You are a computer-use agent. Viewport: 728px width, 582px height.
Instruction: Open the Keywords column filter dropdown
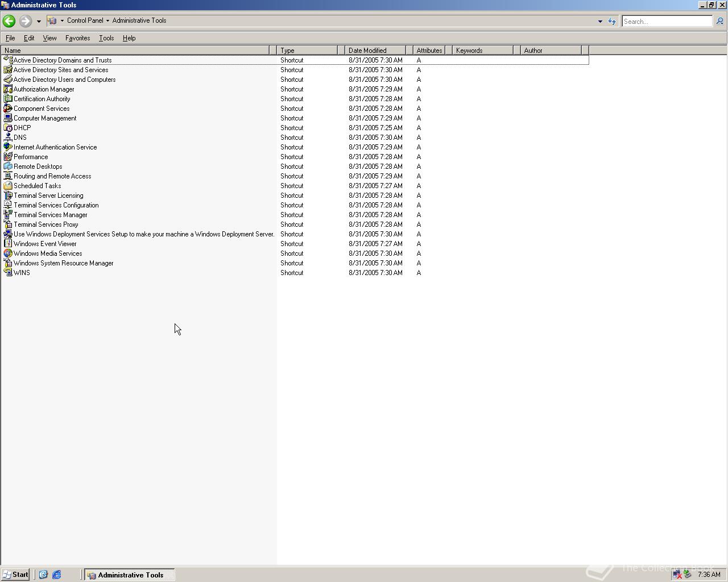point(517,51)
